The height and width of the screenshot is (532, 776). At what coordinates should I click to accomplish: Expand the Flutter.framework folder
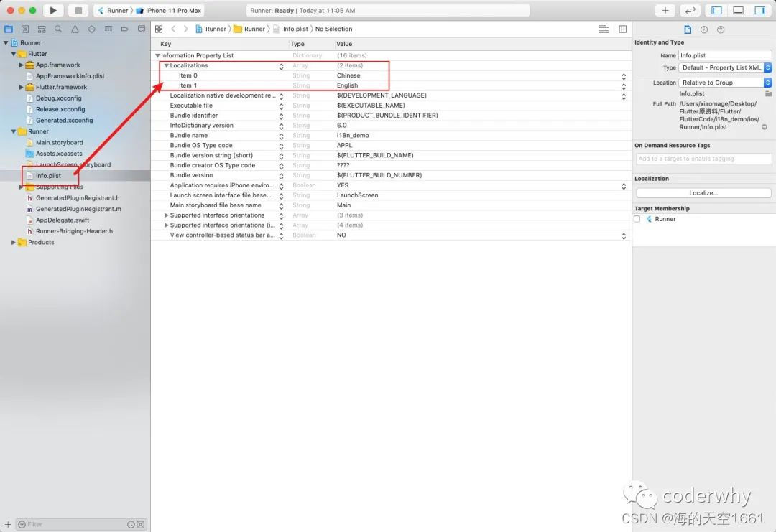click(x=22, y=87)
